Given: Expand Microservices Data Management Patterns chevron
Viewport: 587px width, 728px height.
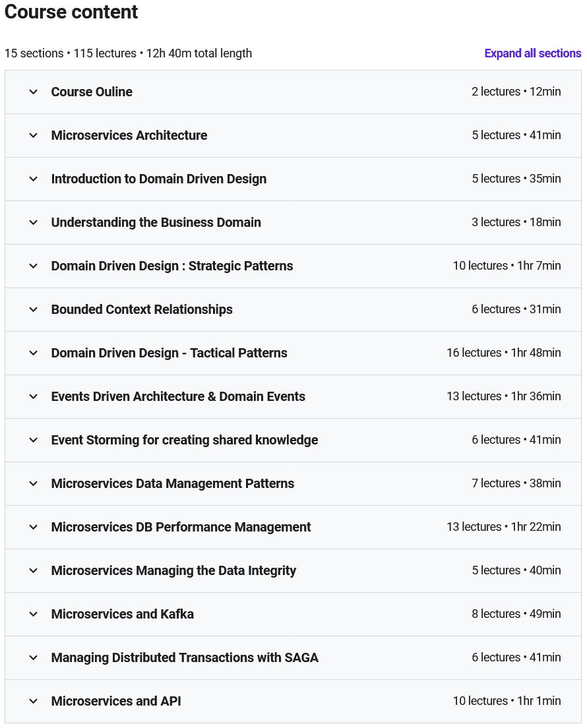Looking at the screenshot, I should point(34,483).
